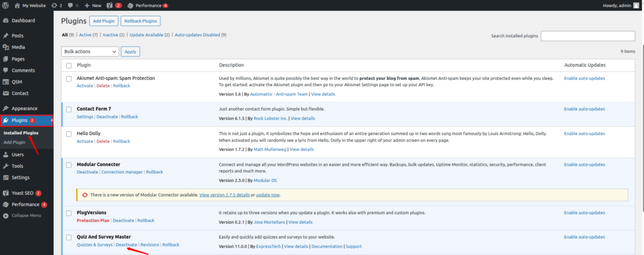Click the Media icon in sidebar
This screenshot has height=255, width=644.
tap(6, 47)
